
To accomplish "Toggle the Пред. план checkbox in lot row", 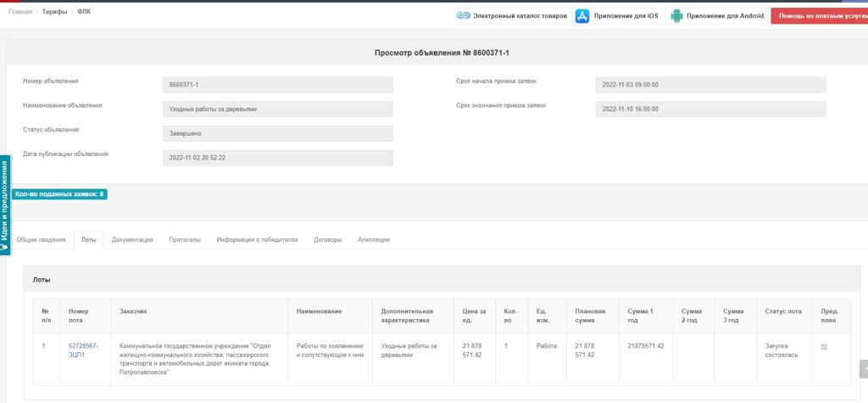I will (x=823, y=347).
